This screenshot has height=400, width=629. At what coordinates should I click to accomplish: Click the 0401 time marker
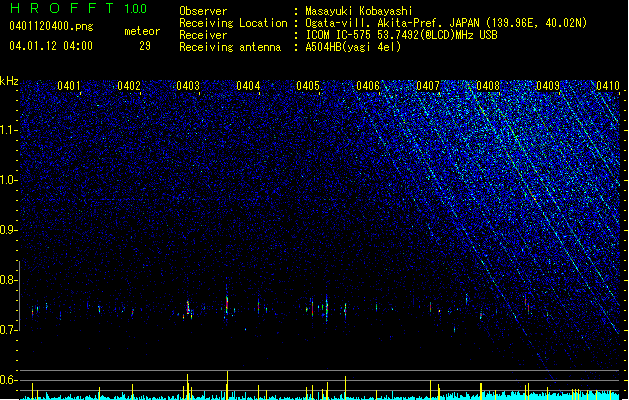click(x=69, y=86)
